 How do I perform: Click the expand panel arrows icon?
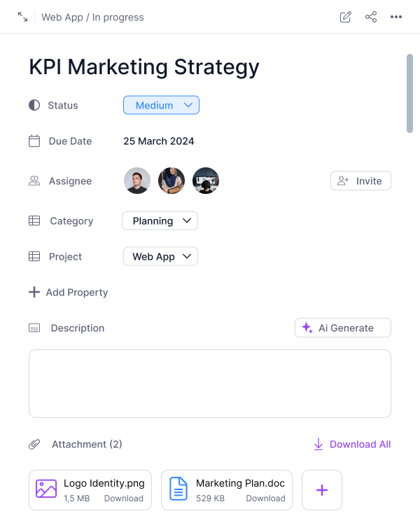[x=22, y=17]
